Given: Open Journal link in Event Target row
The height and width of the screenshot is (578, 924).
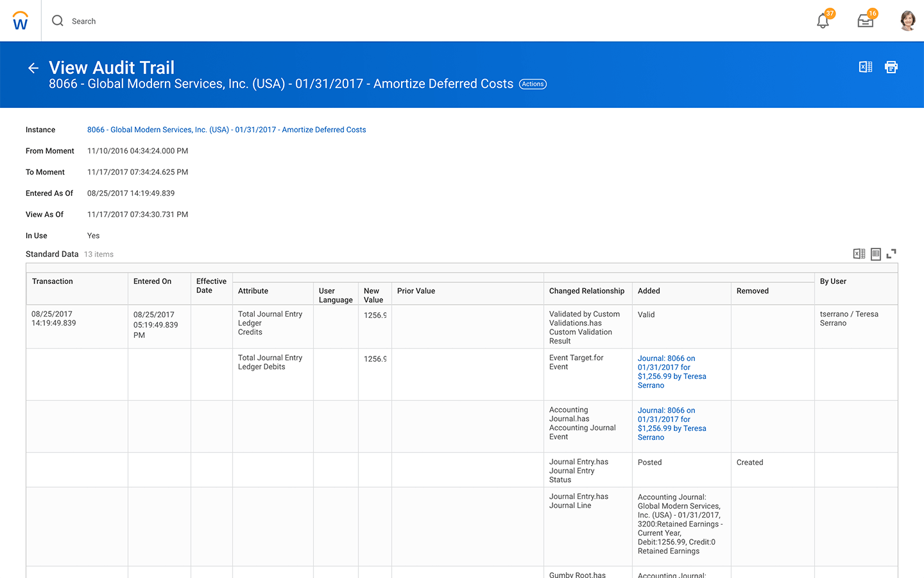Looking at the screenshot, I should [x=671, y=372].
